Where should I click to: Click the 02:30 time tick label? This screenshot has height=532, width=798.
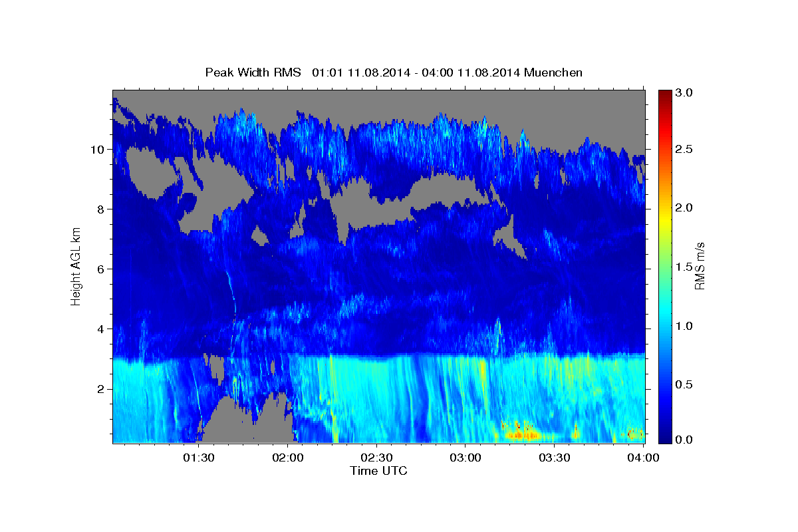pyautogui.click(x=377, y=458)
